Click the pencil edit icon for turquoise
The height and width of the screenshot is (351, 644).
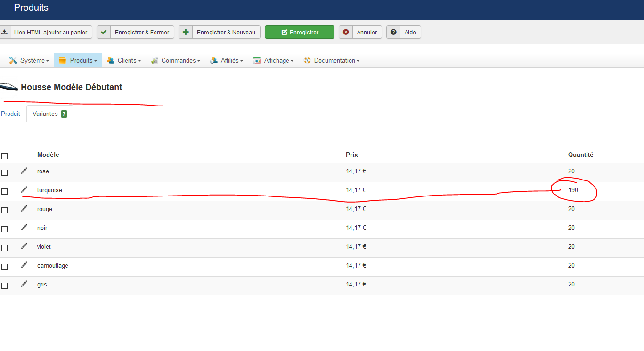24,190
